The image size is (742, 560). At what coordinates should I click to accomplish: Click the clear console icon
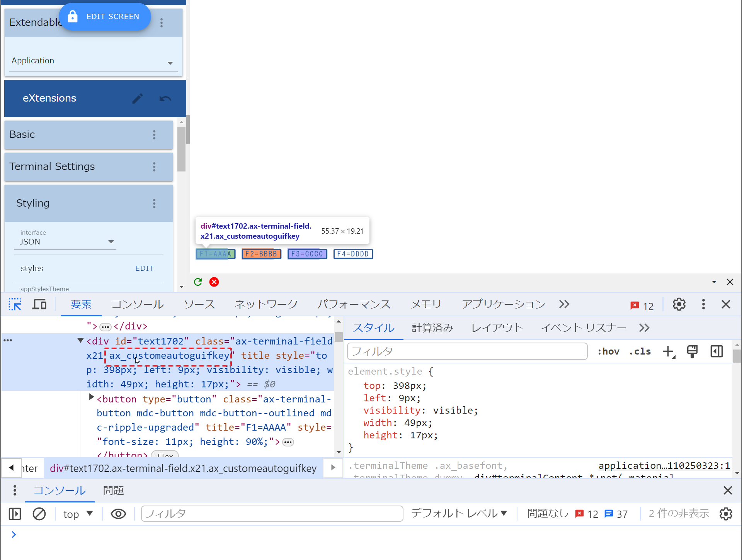pos(39,514)
